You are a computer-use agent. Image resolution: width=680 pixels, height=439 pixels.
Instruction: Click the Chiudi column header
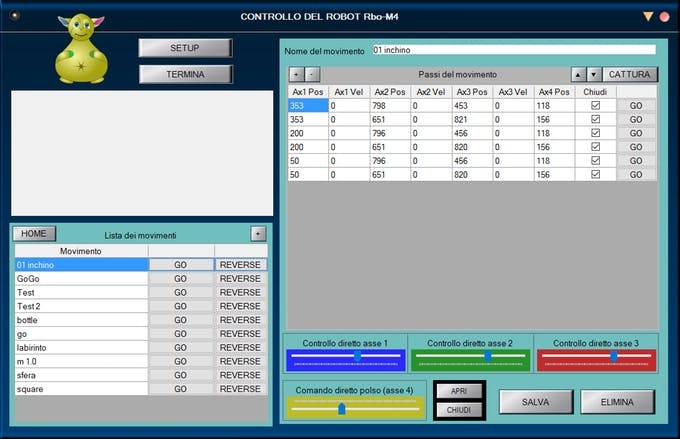pos(595,92)
